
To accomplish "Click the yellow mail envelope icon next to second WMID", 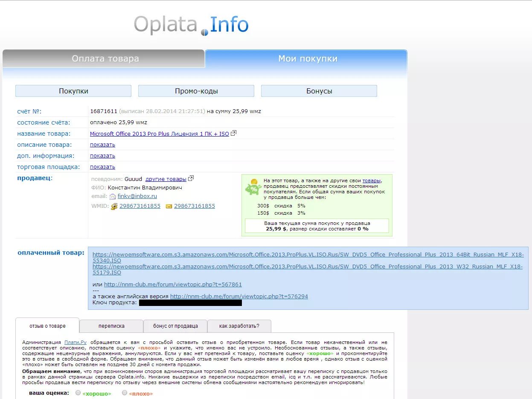I will [169, 206].
